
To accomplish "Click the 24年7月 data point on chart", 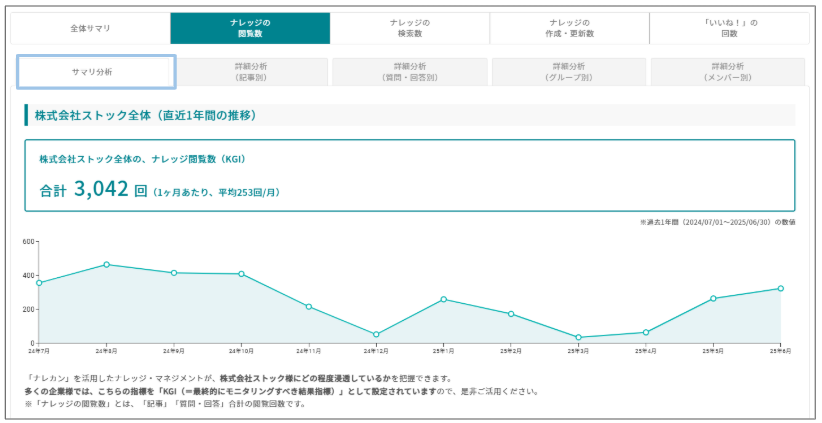I will click(39, 283).
